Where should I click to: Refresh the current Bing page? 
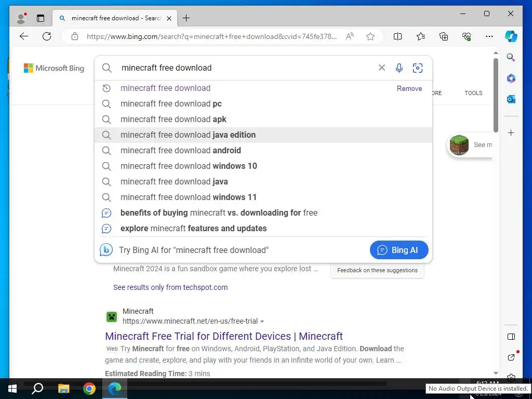[x=47, y=36]
